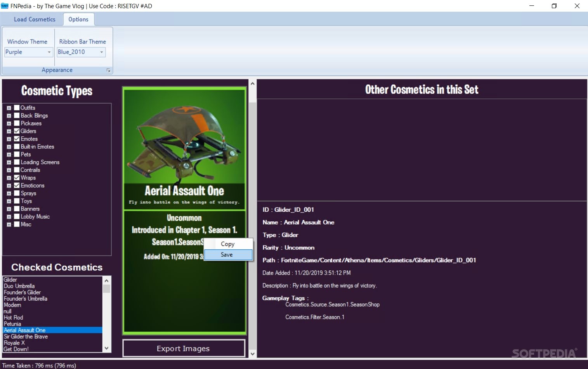588x369 pixels.
Task: Expand the Gliders tree node
Action: coord(9,131)
